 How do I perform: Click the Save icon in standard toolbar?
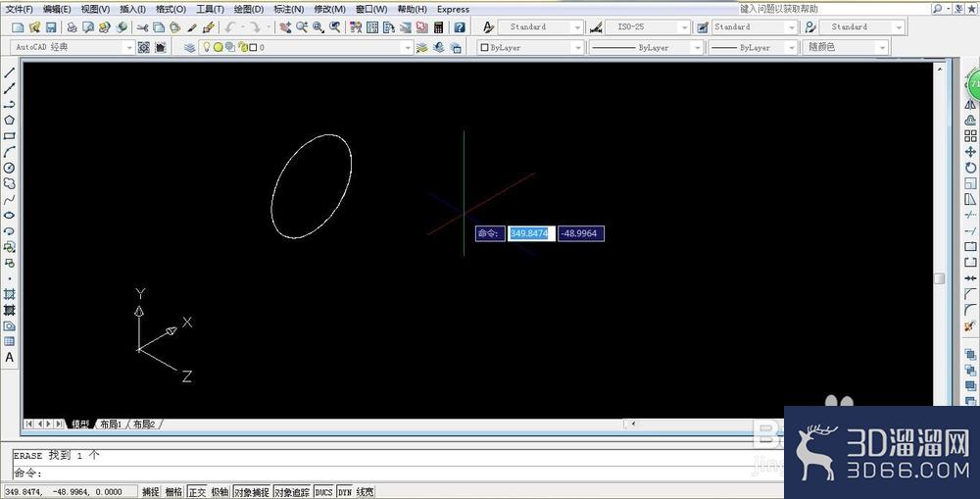pyautogui.click(x=51, y=26)
